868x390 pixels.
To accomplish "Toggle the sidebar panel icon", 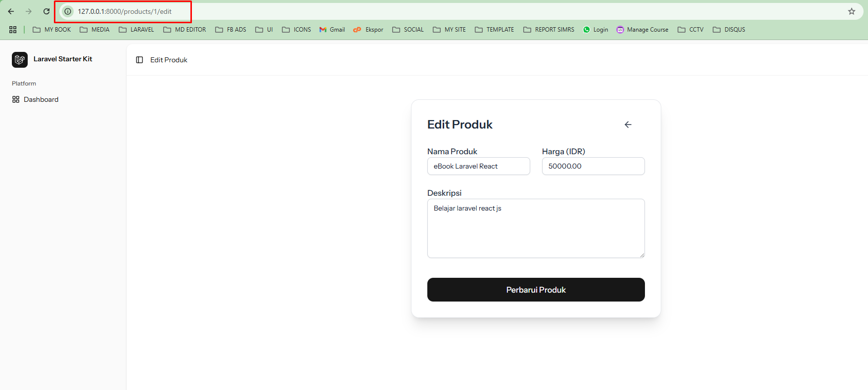I will [139, 60].
